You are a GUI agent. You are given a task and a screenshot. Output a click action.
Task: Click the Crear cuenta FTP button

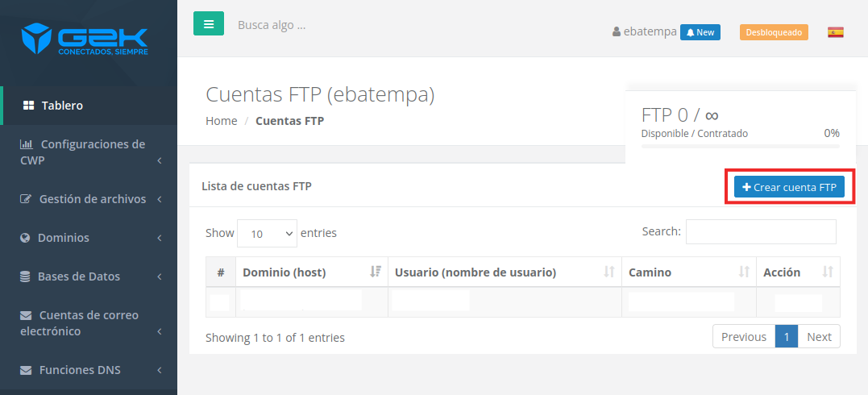coord(789,187)
